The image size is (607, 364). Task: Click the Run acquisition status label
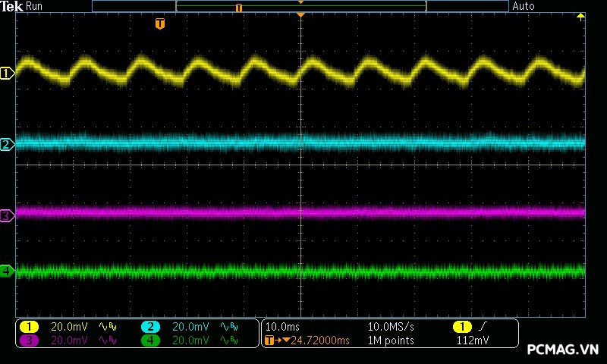[35, 6]
